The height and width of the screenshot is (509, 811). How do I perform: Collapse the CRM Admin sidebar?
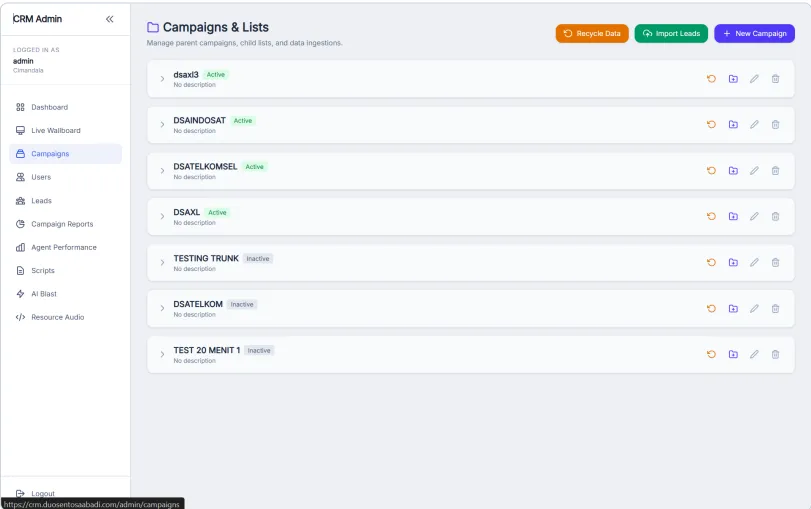click(x=110, y=19)
